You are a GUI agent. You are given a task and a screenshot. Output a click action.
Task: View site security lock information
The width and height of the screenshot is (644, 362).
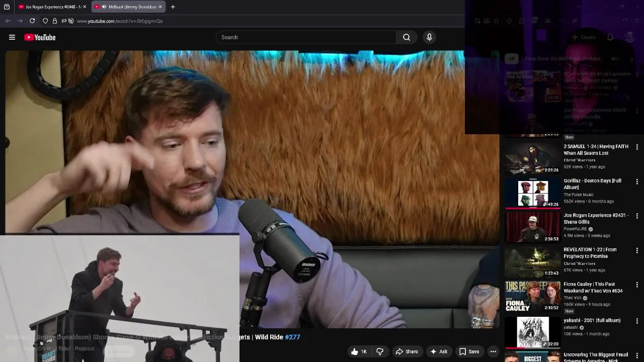pyautogui.click(x=55, y=21)
